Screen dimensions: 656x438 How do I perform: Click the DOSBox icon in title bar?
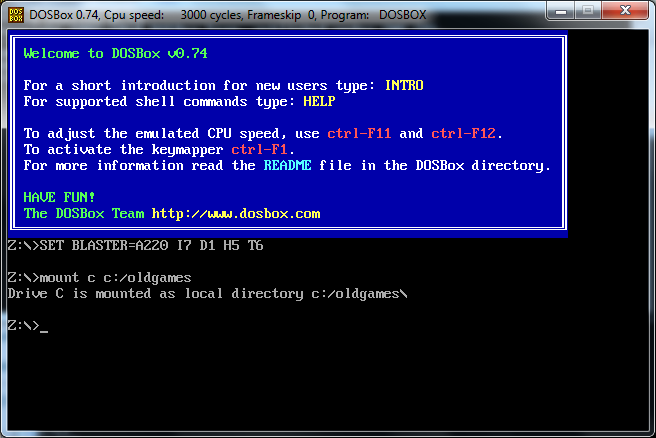(x=16, y=15)
